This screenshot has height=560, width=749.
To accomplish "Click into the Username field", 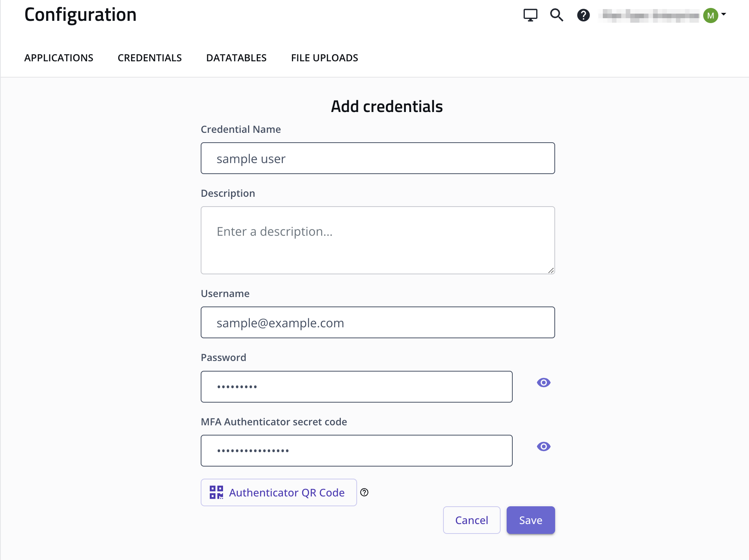I will [378, 322].
